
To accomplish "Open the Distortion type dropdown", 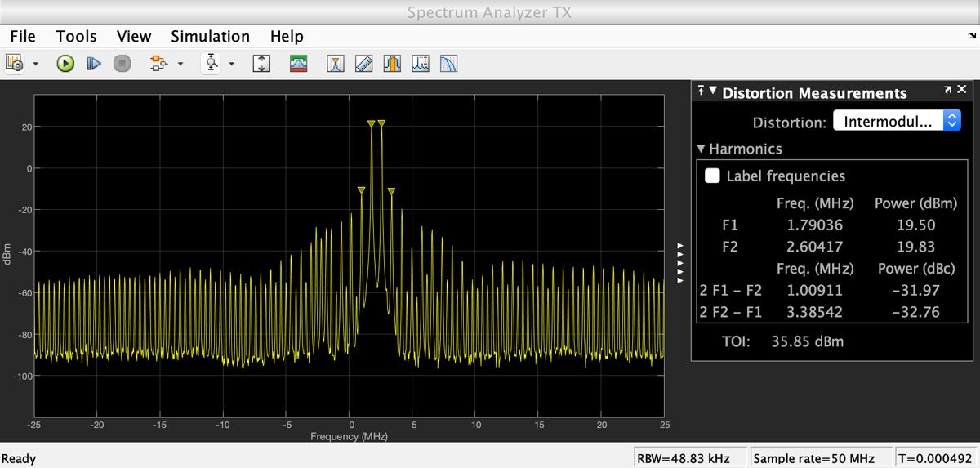I will (x=897, y=122).
